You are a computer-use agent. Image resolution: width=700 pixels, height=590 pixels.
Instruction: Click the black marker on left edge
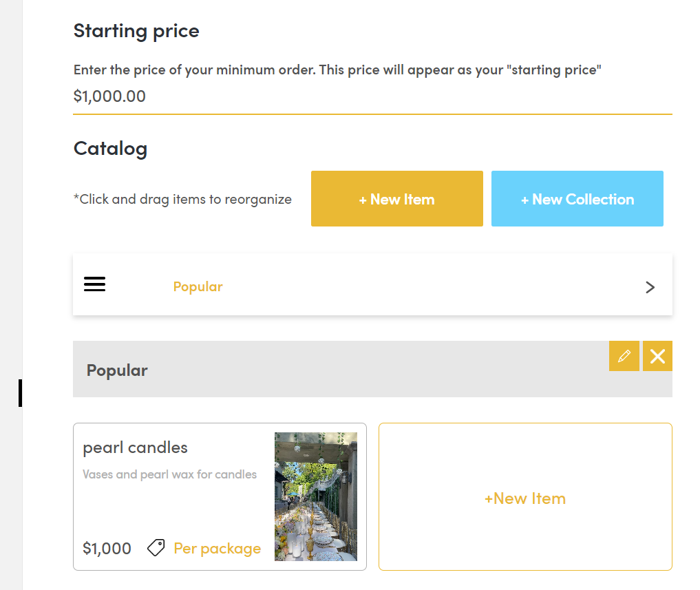tap(21, 392)
